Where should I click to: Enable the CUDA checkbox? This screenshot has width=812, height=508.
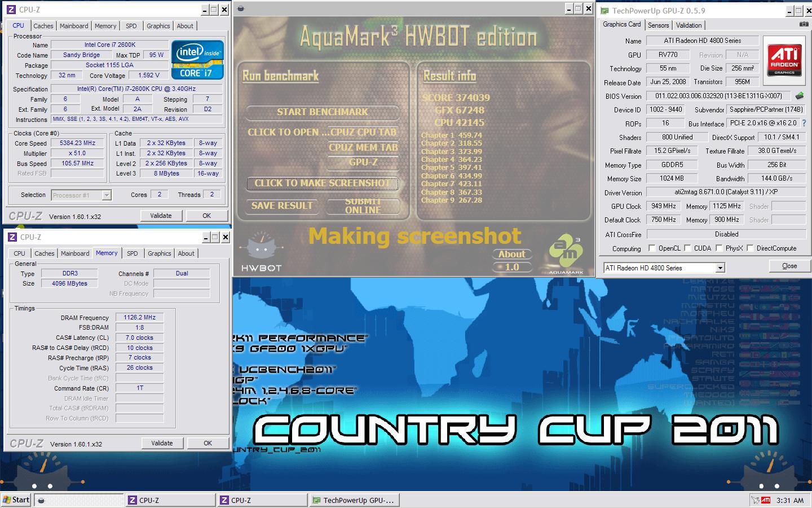(x=687, y=248)
